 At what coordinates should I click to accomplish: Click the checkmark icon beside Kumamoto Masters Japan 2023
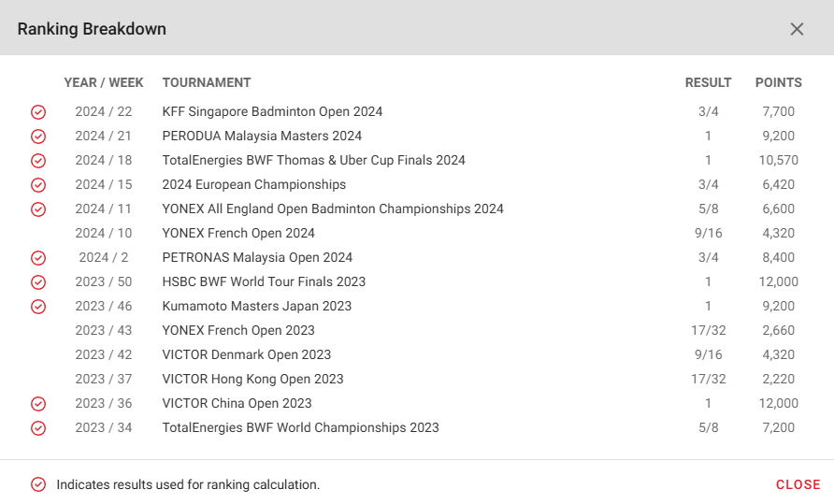coord(38,307)
